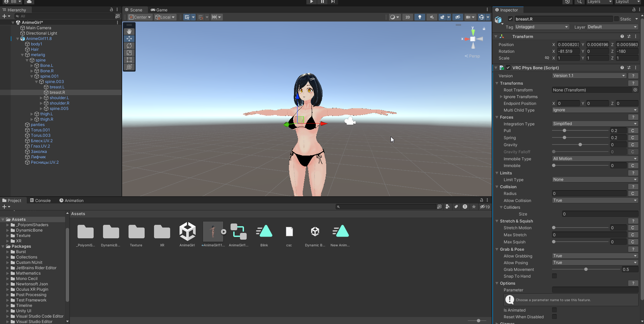Screen dimensions: 644x324
Task: Expand the shoulder.L hierarchy node
Action: pyautogui.click(x=41, y=98)
